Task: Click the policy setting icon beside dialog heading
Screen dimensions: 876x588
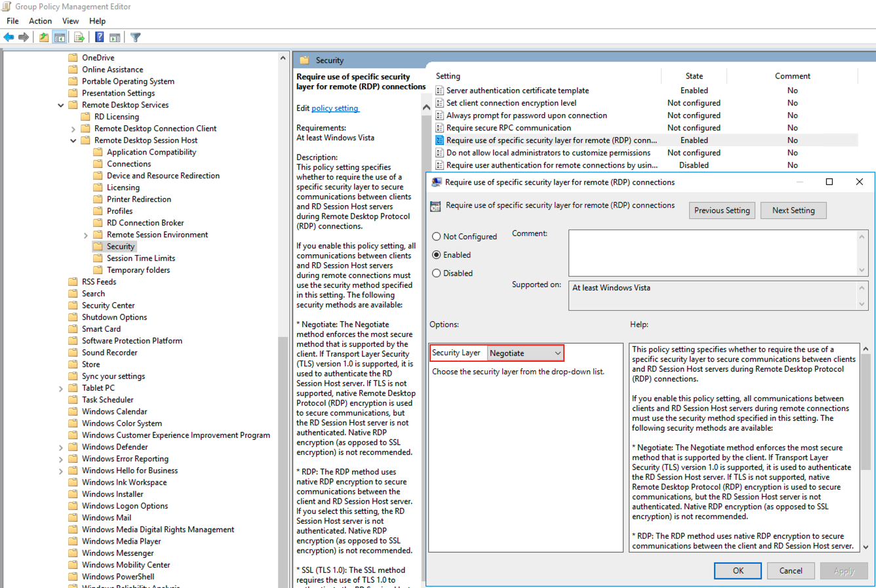Action: [435, 206]
